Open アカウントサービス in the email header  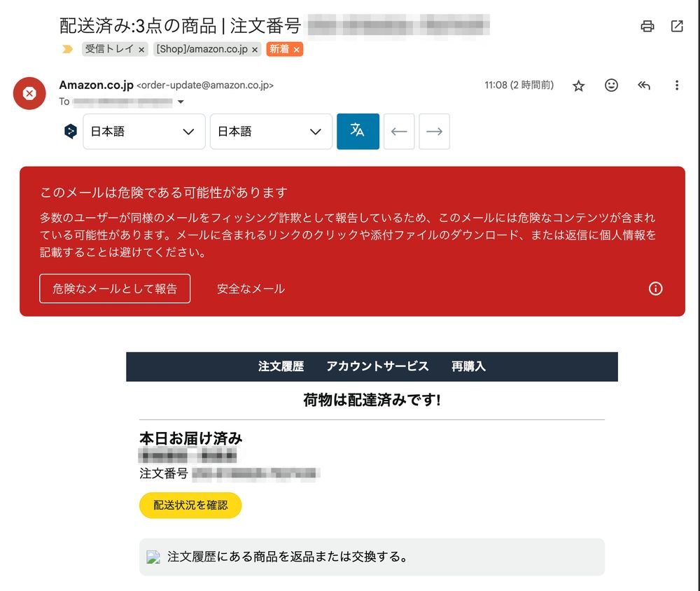click(378, 366)
